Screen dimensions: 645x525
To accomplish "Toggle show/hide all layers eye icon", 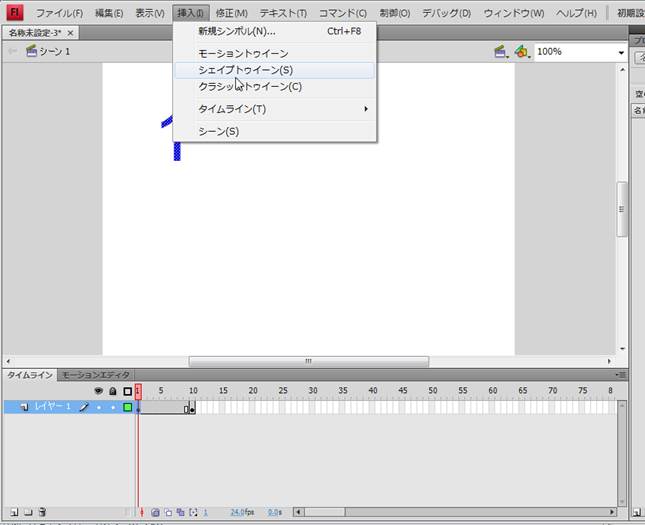I will (98, 391).
